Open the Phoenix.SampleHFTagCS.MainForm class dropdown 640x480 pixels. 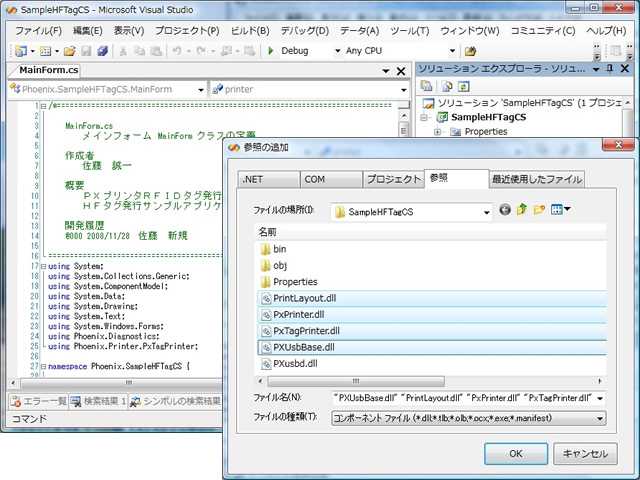pyautogui.click(x=201, y=89)
